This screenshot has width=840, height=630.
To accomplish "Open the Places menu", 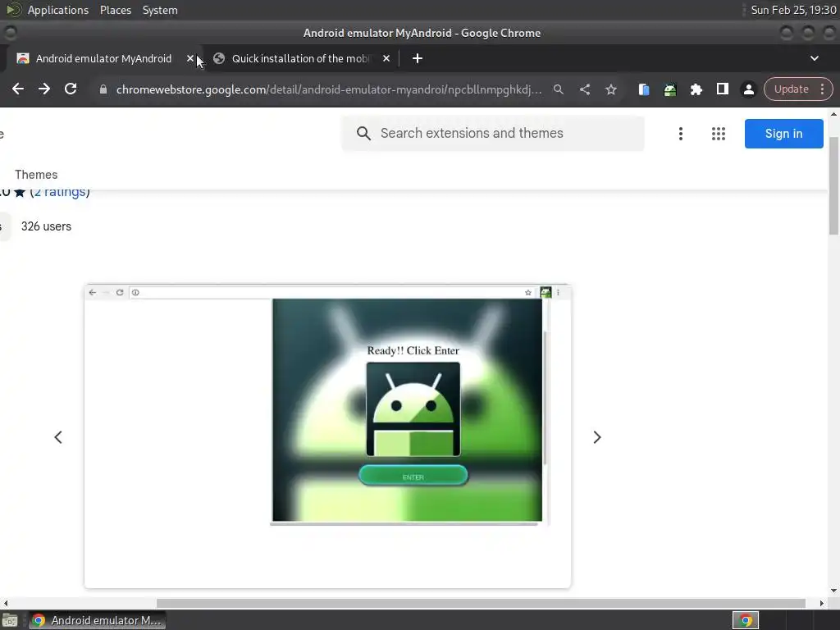I will pos(115,10).
